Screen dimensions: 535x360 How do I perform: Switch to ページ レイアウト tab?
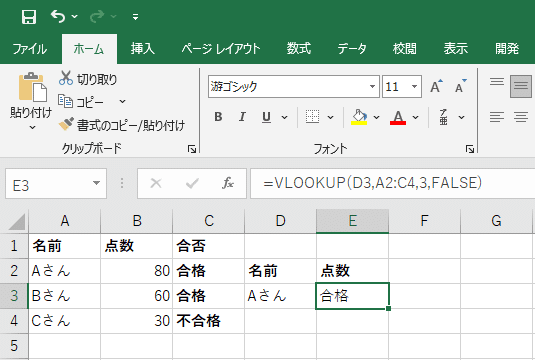(221, 49)
